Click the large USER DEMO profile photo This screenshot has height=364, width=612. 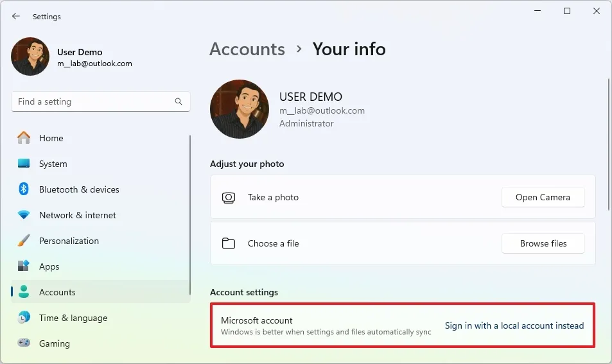(x=240, y=109)
